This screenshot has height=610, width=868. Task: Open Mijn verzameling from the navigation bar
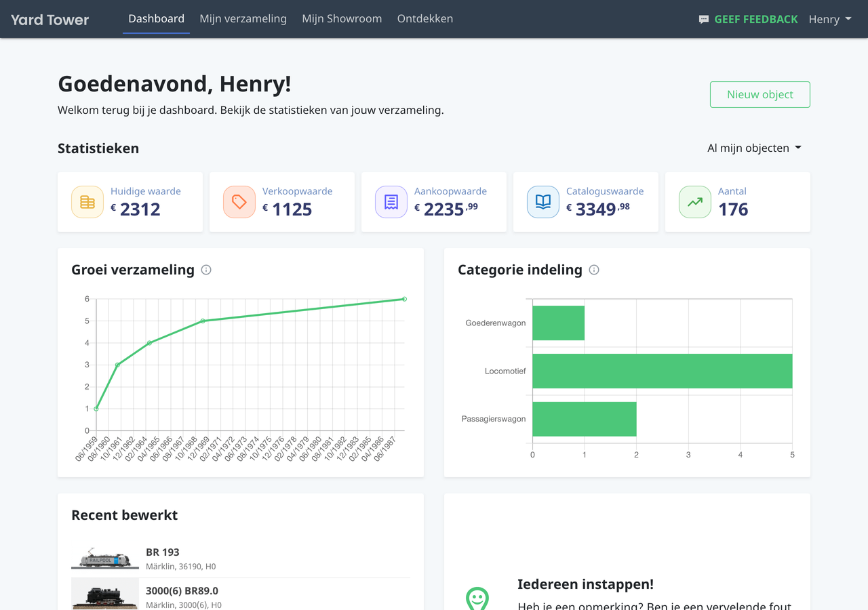243,18
